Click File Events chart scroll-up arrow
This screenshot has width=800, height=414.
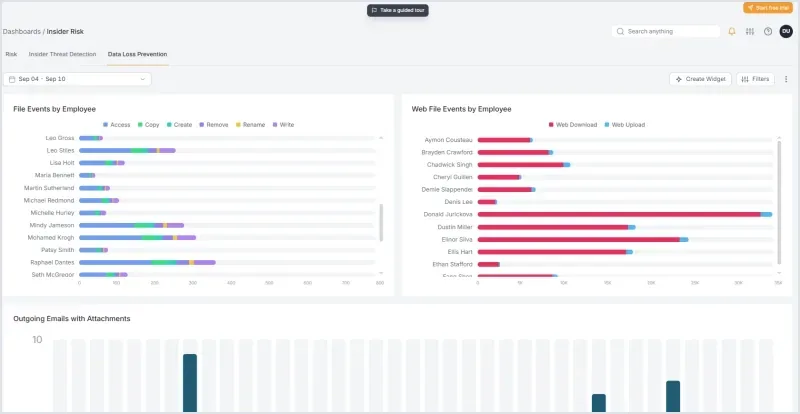click(x=381, y=138)
